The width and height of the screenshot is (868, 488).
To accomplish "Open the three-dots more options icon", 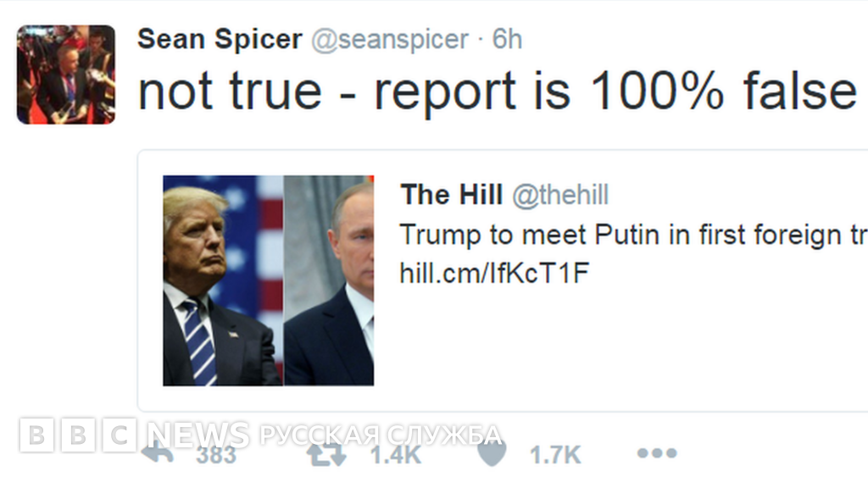I will click(x=657, y=453).
